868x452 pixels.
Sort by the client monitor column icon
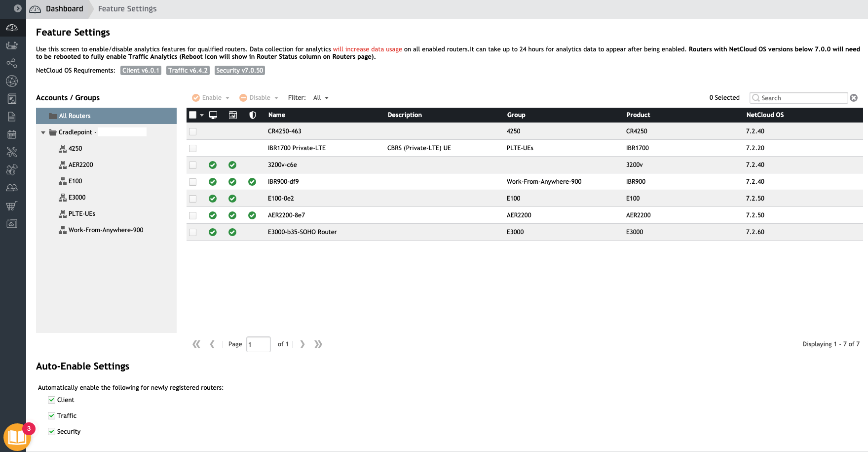click(213, 115)
